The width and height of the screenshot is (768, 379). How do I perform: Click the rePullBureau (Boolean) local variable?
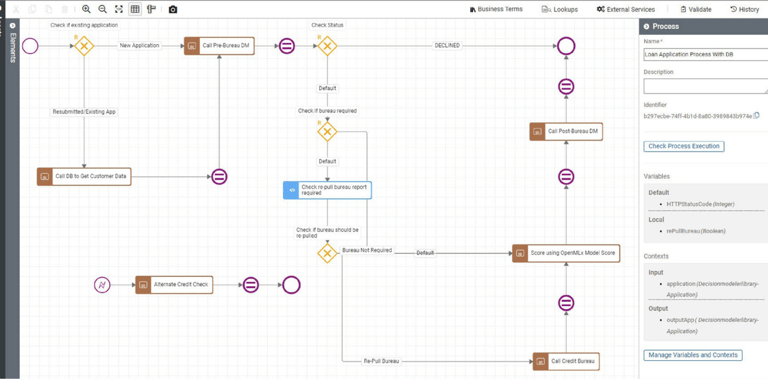click(696, 231)
